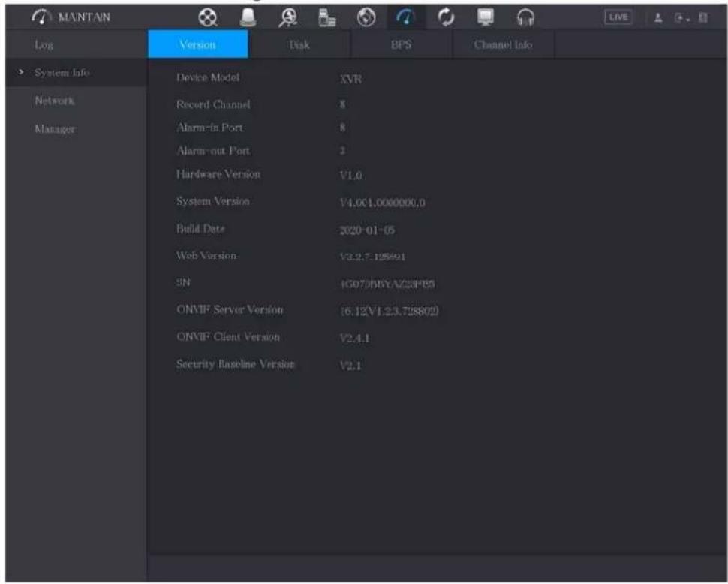This screenshot has height=584, width=728.
Task: Open the Audio headphones icon
Action: (525, 18)
